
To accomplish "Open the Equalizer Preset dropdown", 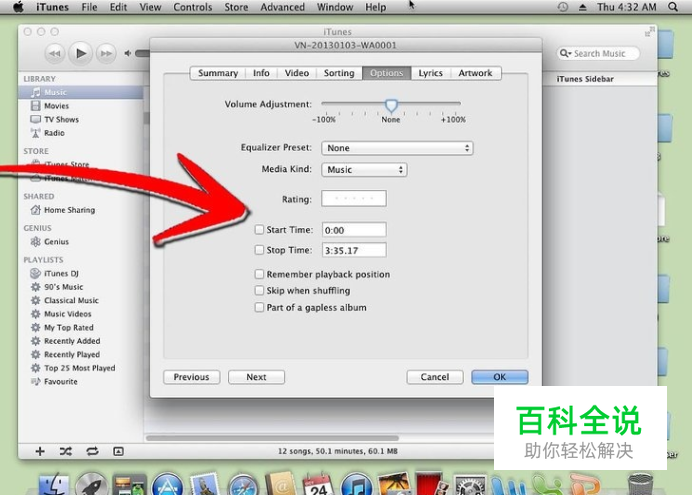I will 397,148.
